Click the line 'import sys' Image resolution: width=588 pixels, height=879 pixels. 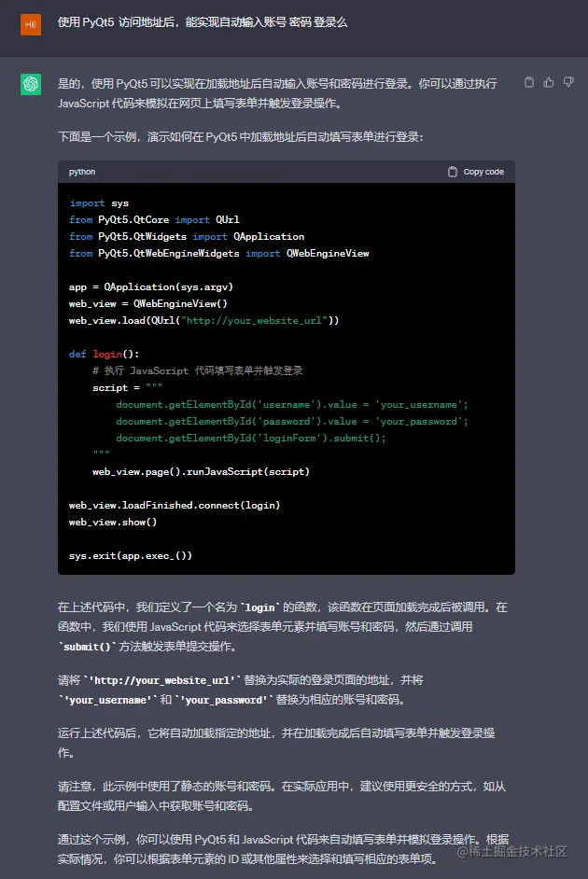[x=99, y=202]
